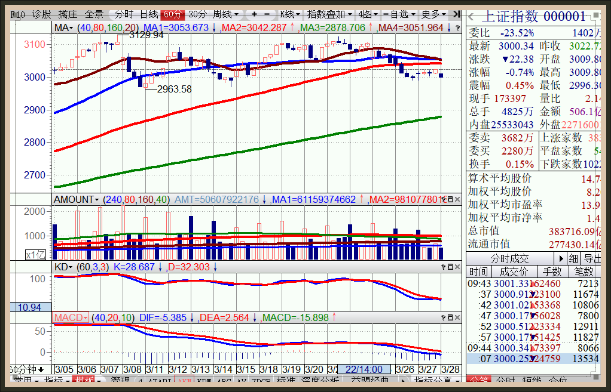Click the 分时成交 panel header button
Viewport: 611px width, 392px height.
point(509,258)
